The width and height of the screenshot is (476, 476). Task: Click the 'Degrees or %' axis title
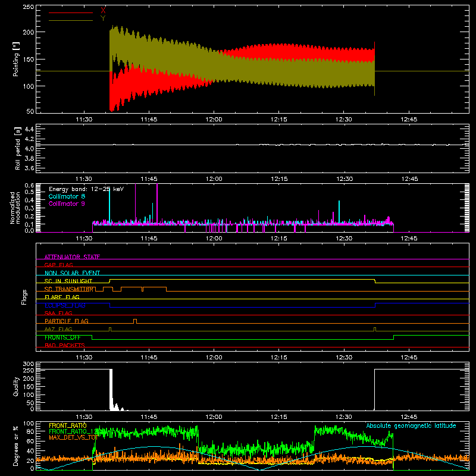pyautogui.click(x=16, y=446)
